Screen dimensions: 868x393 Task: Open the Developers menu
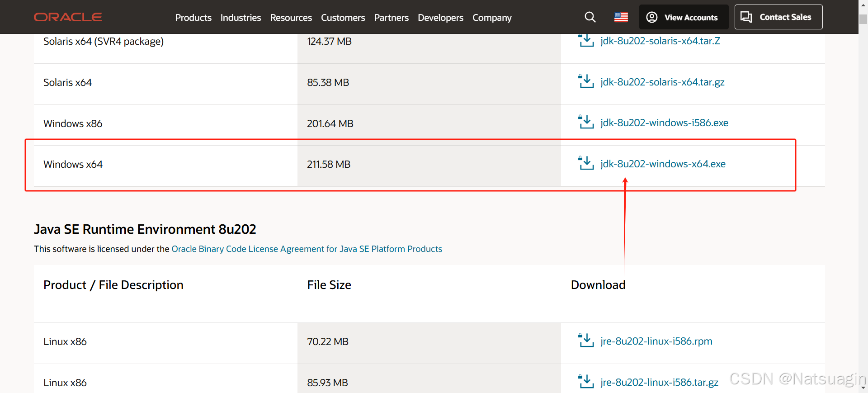point(440,18)
